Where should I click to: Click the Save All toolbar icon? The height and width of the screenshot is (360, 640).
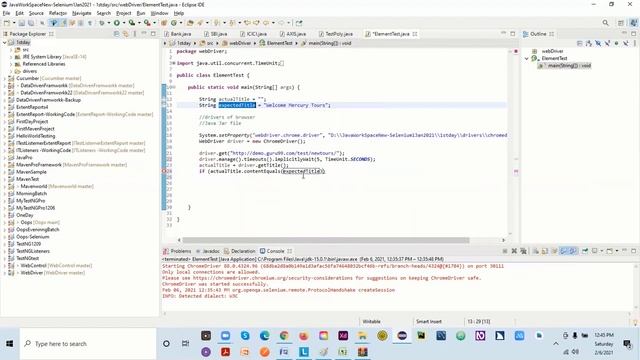(x=31, y=23)
